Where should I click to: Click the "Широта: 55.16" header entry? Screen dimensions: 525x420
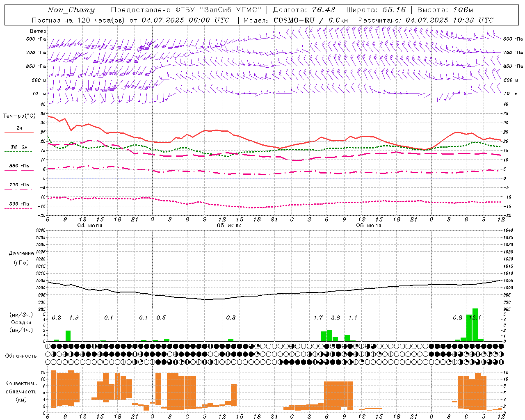click(376, 10)
